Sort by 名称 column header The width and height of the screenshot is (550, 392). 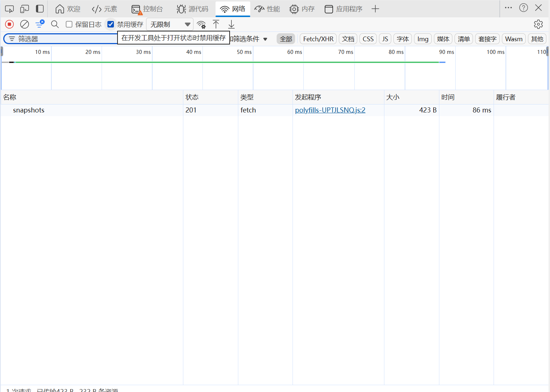click(92, 97)
